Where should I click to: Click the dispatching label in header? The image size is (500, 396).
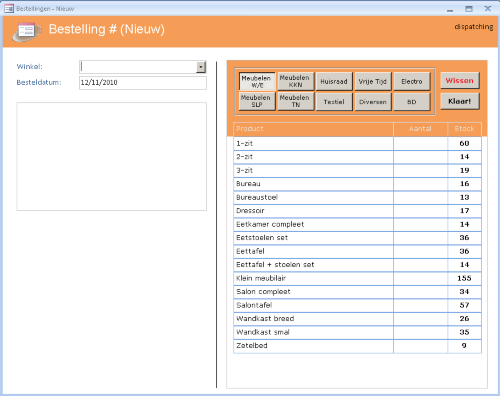[x=474, y=27]
